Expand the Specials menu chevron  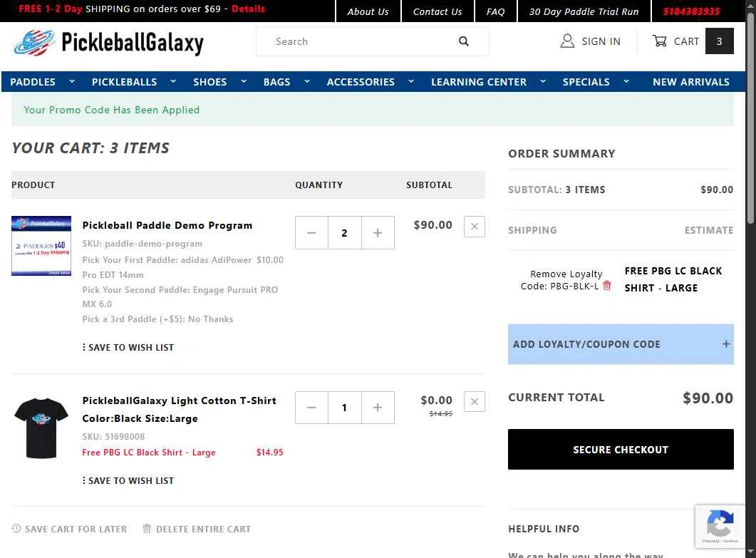[626, 81]
